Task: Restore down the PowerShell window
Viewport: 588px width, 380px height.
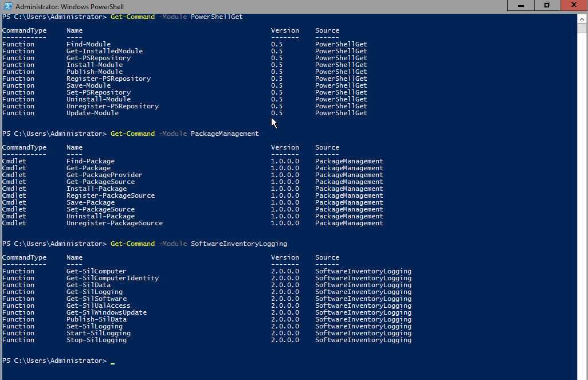Action: click(547, 5)
